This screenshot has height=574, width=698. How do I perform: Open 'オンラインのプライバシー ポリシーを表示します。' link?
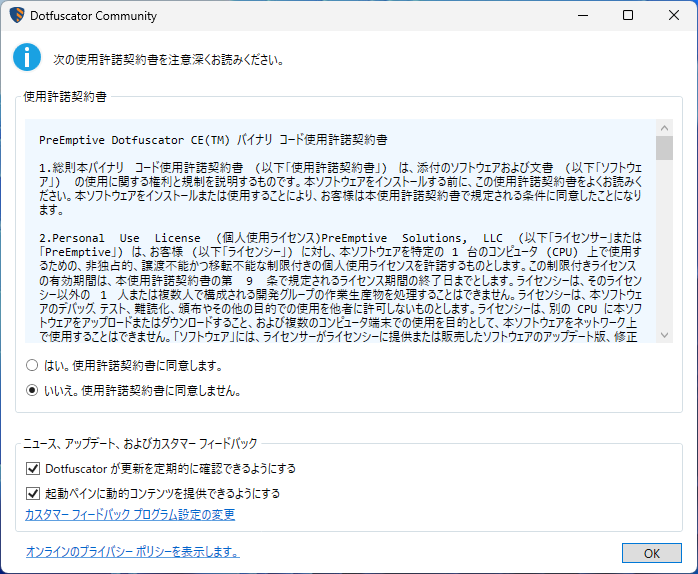(x=133, y=552)
